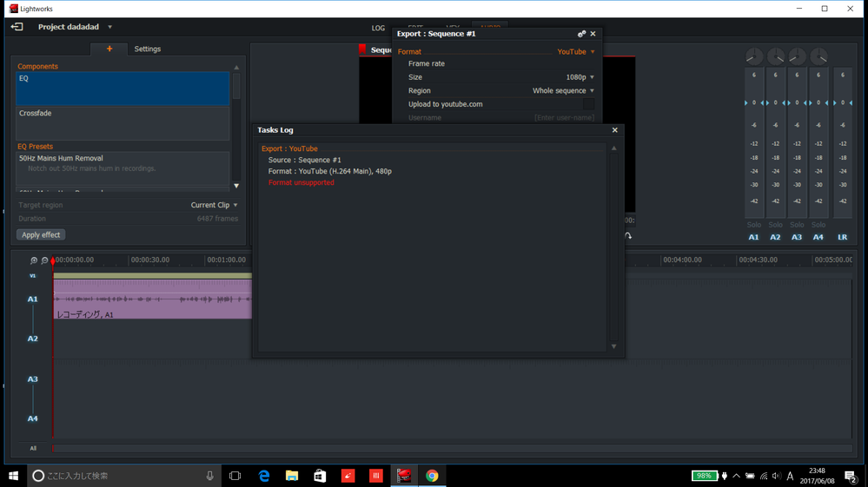This screenshot has width=868, height=487.
Task: Toggle the V1 track label
Action: (x=33, y=276)
